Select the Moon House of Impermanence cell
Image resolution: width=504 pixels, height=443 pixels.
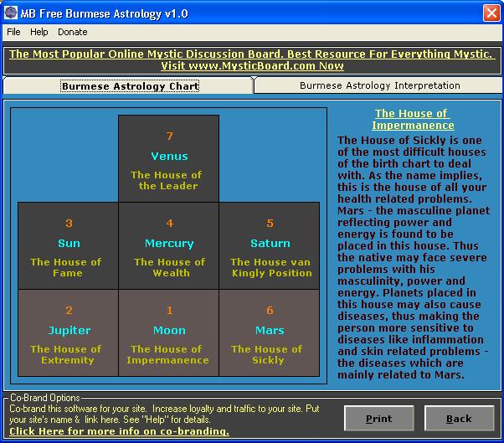[169, 333]
